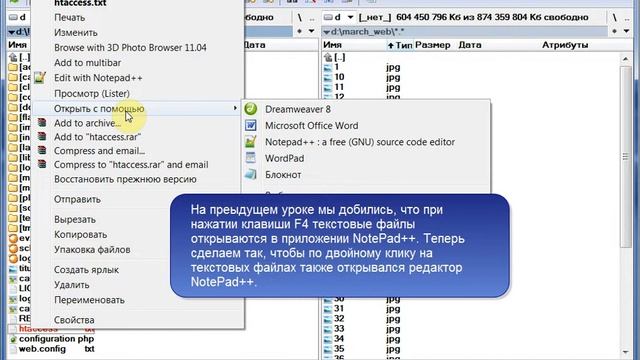This screenshot has height=360, width=640.
Task: Click the icon of web.config file
Action: click(13, 349)
